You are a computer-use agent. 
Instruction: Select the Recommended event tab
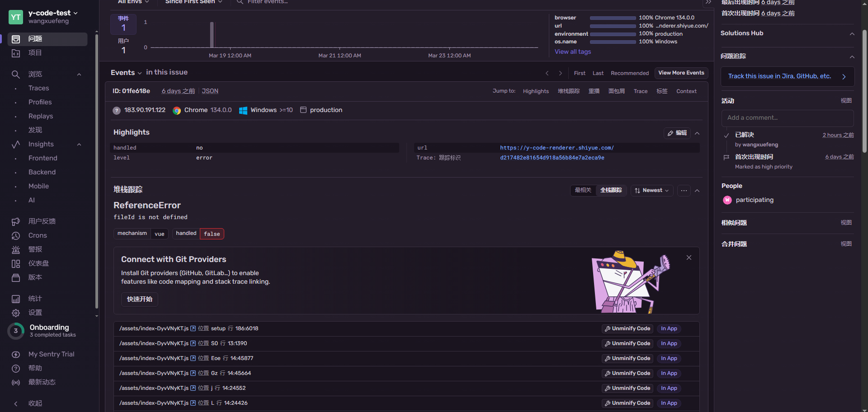629,73
